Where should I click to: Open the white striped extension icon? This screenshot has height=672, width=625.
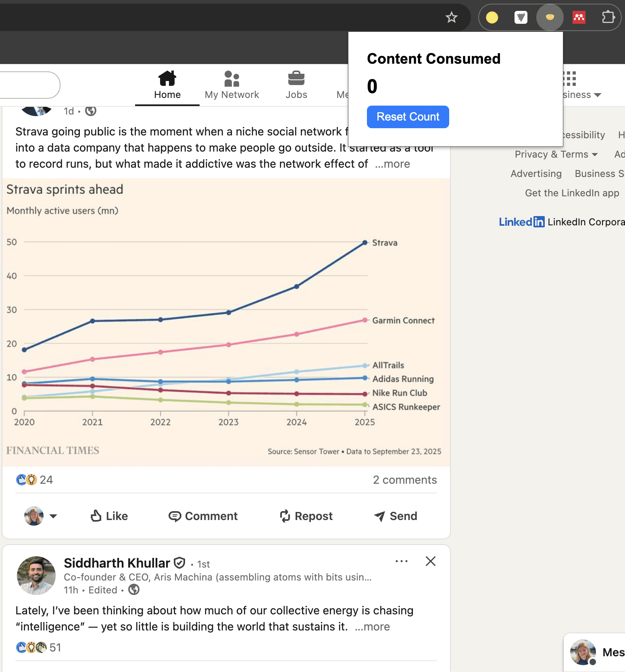521,17
